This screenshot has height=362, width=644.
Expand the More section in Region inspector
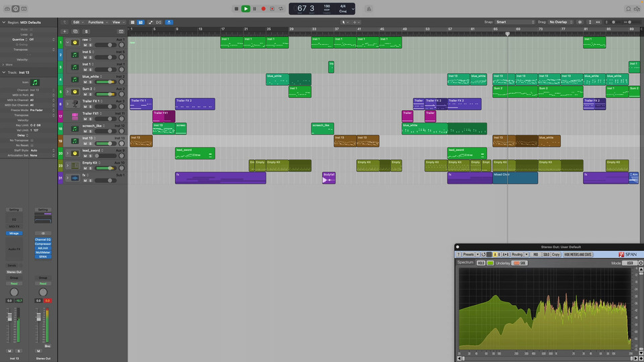pos(4,64)
